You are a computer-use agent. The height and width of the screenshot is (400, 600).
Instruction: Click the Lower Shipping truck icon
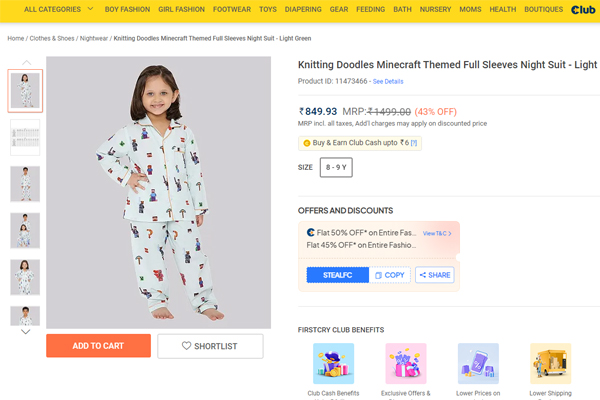[550, 364]
